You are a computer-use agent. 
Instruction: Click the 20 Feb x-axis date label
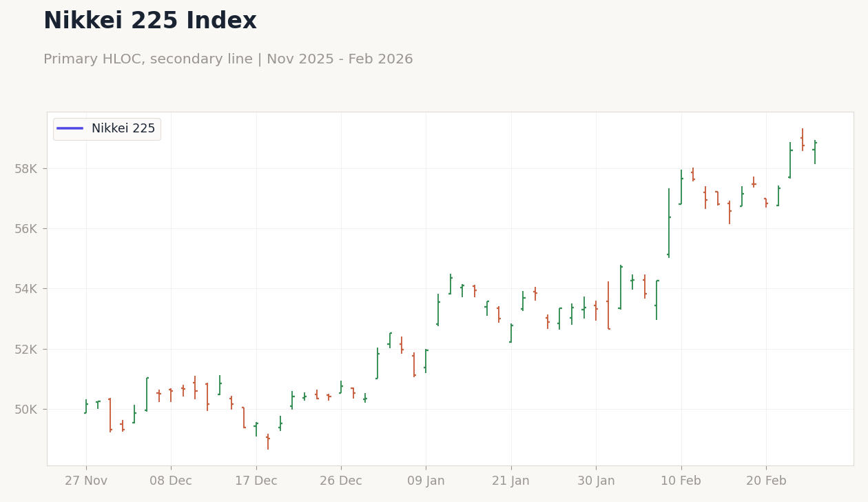[x=766, y=481]
